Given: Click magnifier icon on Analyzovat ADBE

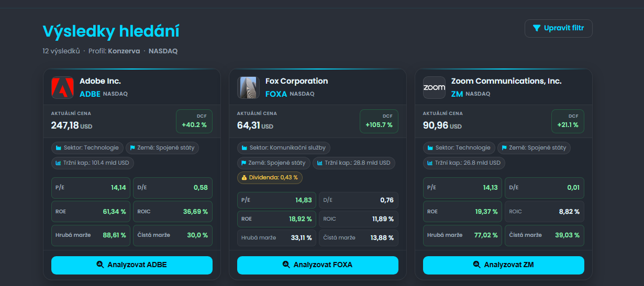Looking at the screenshot, I should pos(101,265).
